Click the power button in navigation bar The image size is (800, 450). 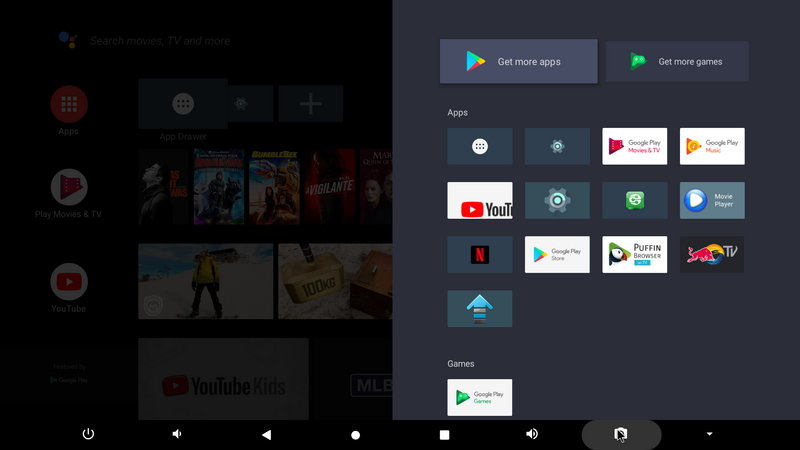coord(88,434)
